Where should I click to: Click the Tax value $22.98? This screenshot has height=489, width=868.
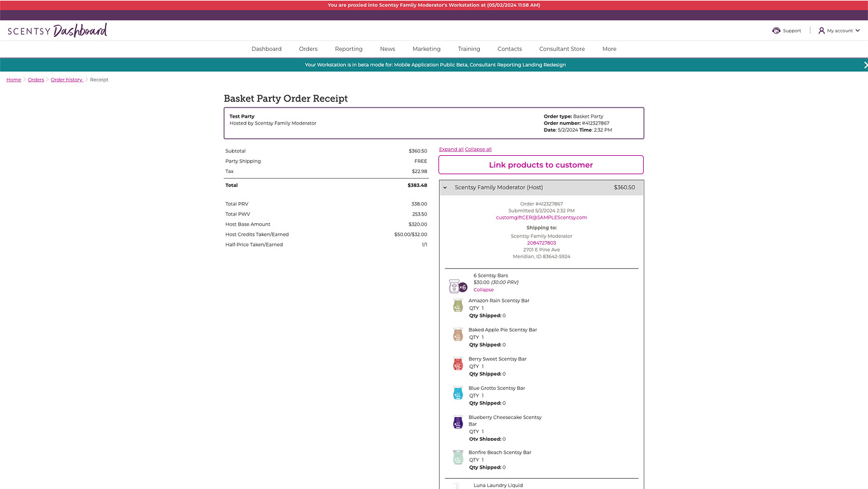[420, 172]
